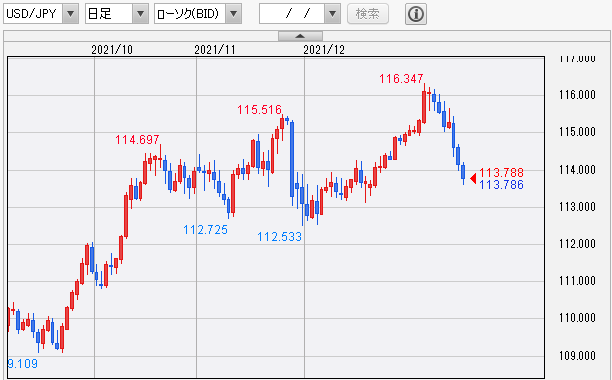The height and width of the screenshot is (380, 612).
Task: Click the 116.000 price axis label
Action: coord(577,95)
